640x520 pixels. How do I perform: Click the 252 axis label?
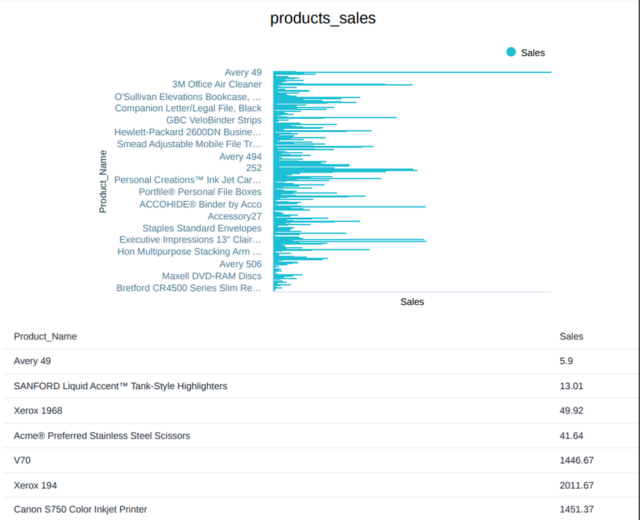pos(254,168)
